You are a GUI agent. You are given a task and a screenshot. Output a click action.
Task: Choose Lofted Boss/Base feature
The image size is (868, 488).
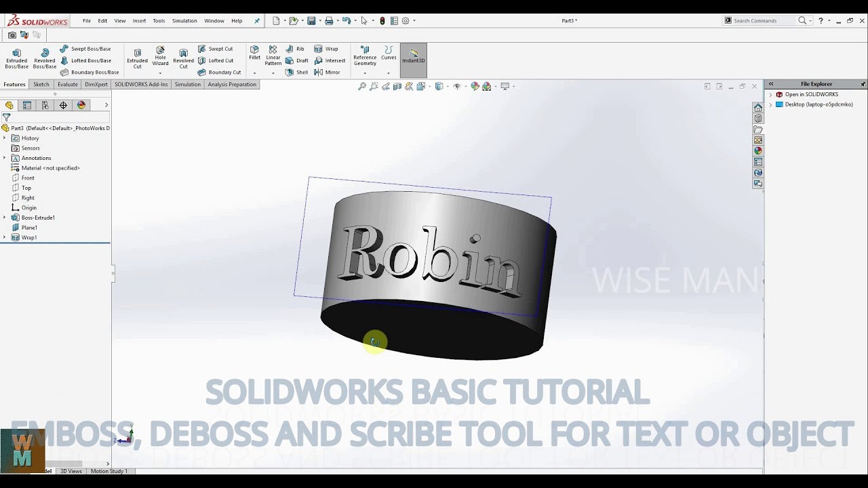85,60
